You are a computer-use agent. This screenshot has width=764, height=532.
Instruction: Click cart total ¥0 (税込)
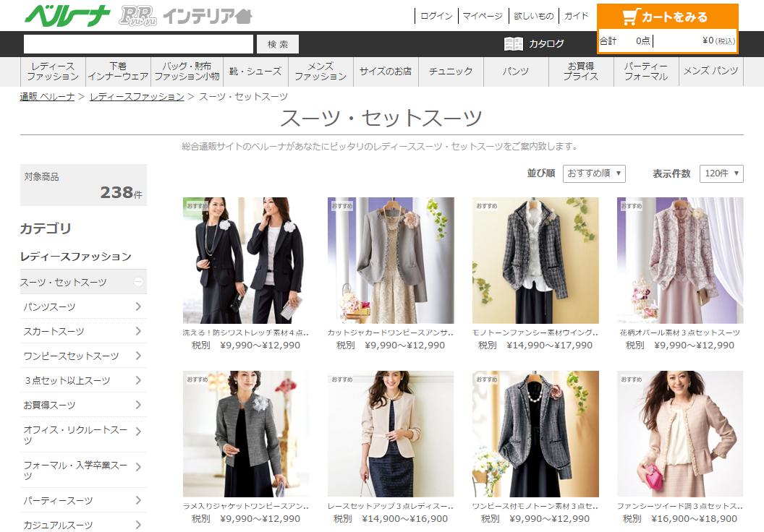pyautogui.click(x=718, y=41)
